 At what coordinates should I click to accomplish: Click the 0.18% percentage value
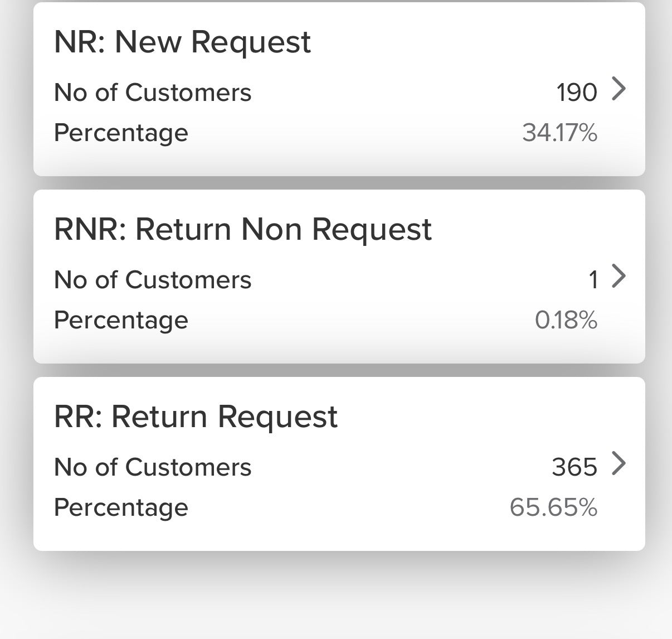(x=566, y=320)
